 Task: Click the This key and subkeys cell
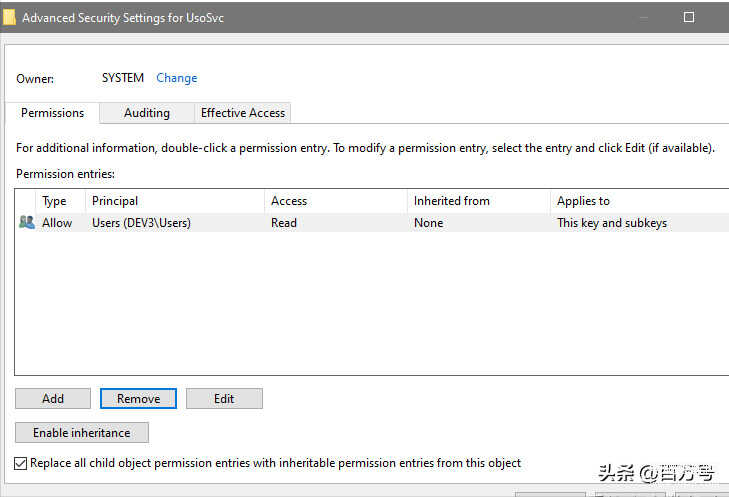[x=611, y=223]
